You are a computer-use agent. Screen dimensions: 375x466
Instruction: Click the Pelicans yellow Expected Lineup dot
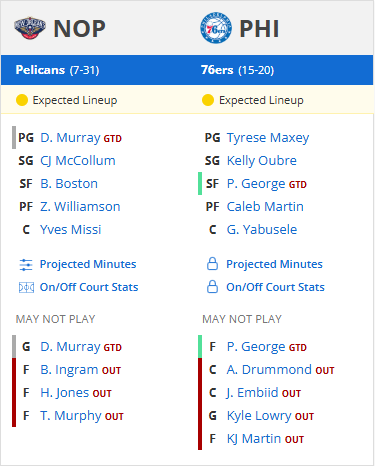pos(22,100)
